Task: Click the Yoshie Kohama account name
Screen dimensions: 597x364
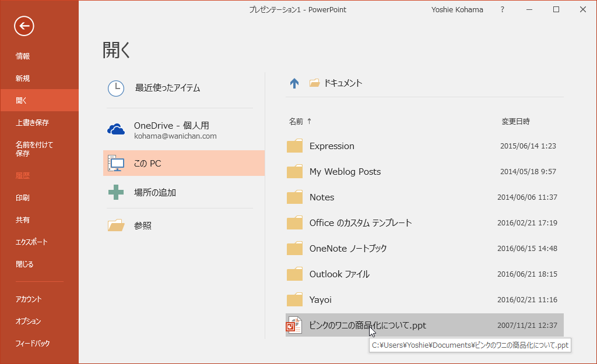Action: point(457,9)
